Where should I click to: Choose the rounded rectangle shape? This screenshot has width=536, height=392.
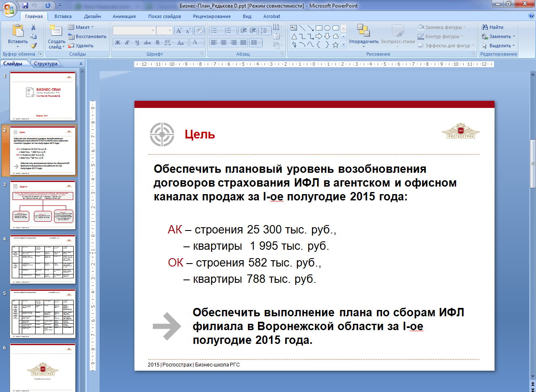[x=336, y=28]
